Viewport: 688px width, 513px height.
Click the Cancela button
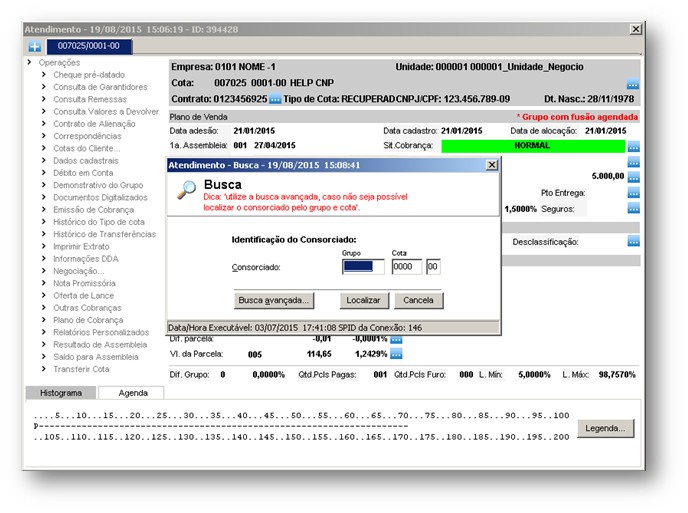tap(419, 301)
